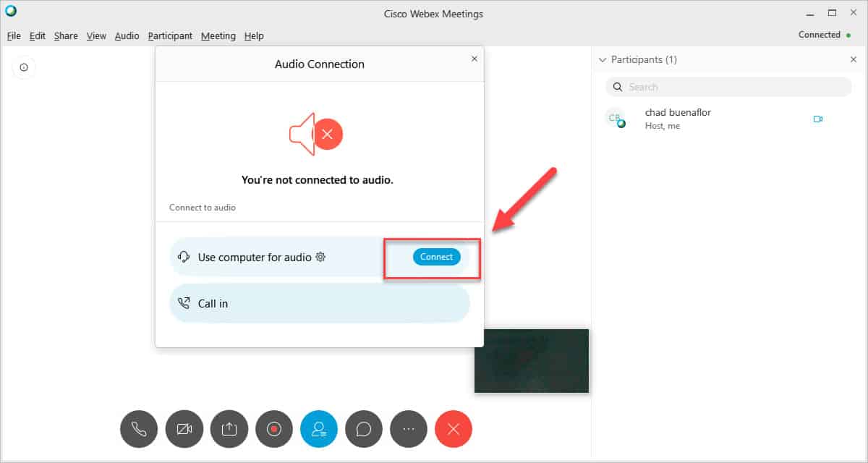This screenshot has height=463, width=868.
Task: Click the participants Search field
Action: (x=728, y=87)
